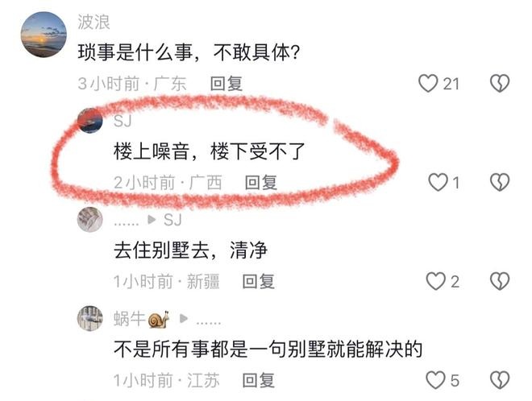Image resolution: width=532 pixels, height=401 pixels.
Task: Reply to the comment from 新疆
Action: pyautogui.click(x=259, y=281)
